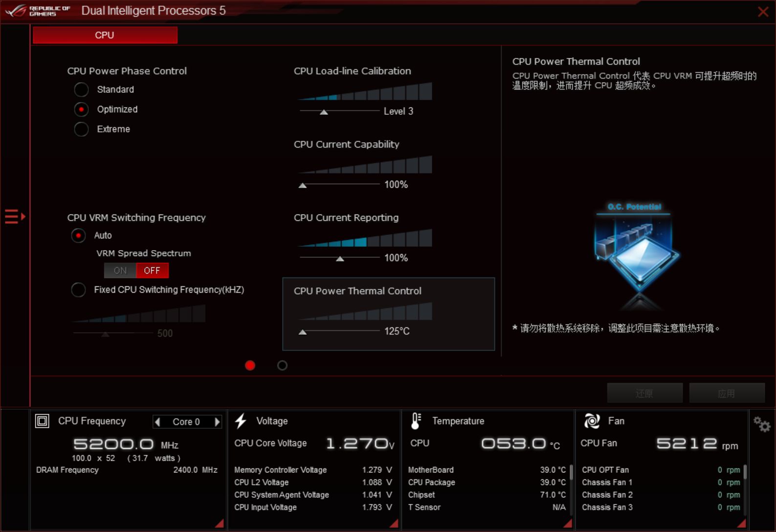This screenshot has width=776, height=532.
Task: Click the Voltage lightning bolt icon
Action: [241, 421]
